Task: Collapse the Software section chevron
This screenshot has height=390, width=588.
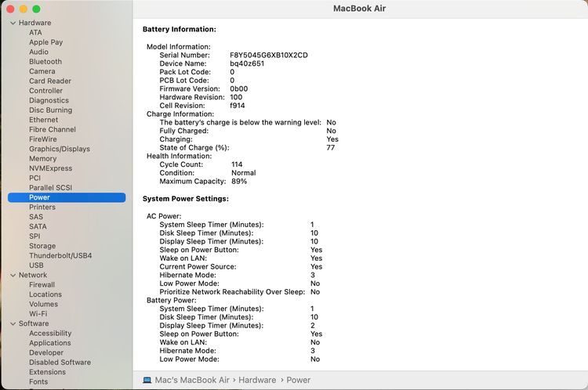Action: pos(13,323)
